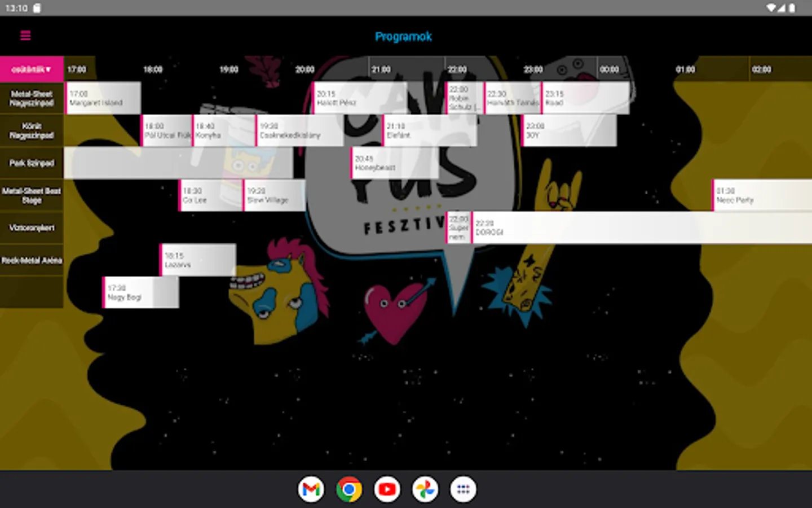Select the Nagyszínpad stage label of the Elefánt row
Image resolution: width=812 pixels, height=508 pixels.
coord(32,130)
